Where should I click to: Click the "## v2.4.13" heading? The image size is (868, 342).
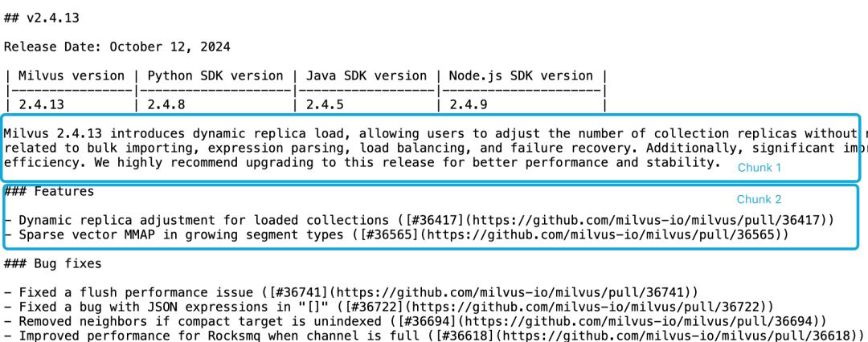tap(42, 17)
